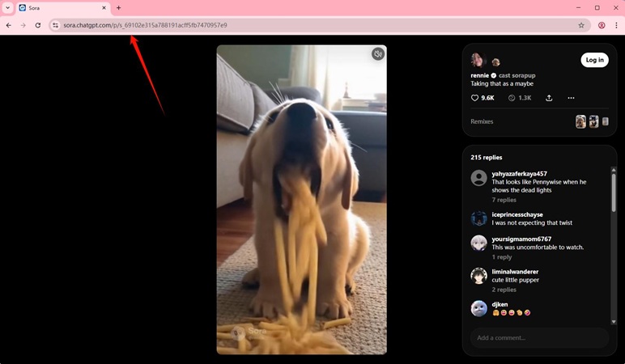Open the tab search dropdown arrow
The image size is (625, 364).
tap(7, 8)
